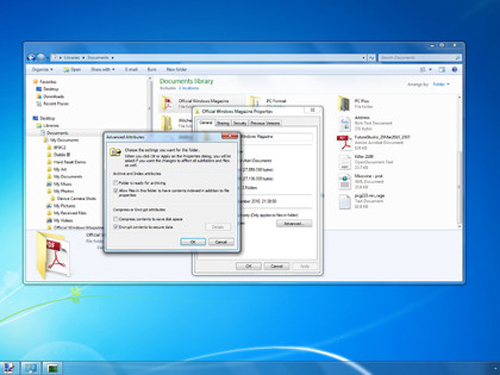Click the first taskbar pinned icon
The image size is (500, 375).
pyautogui.click(x=9, y=368)
